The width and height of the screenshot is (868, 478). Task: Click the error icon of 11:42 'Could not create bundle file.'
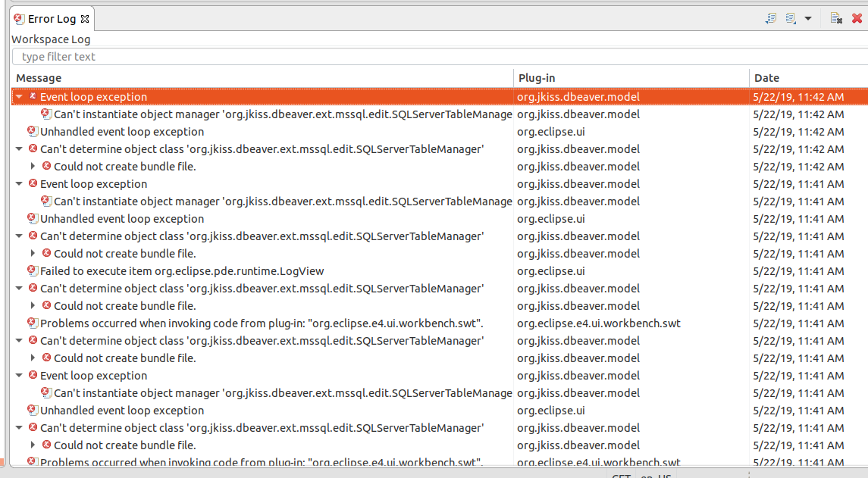tap(46, 166)
